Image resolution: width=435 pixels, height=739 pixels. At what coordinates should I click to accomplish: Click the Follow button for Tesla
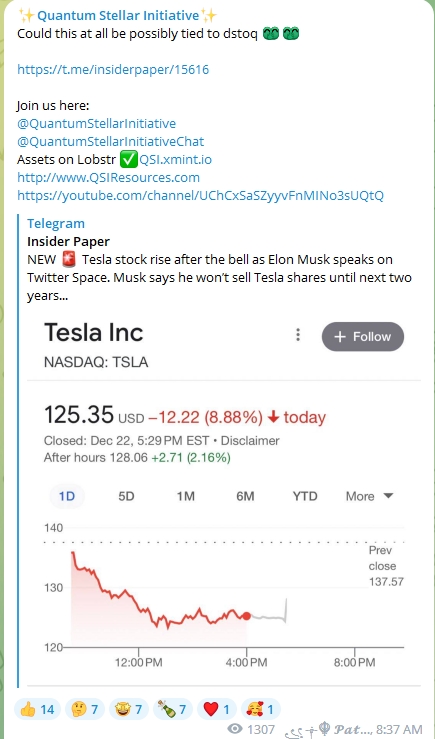(x=363, y=337)
